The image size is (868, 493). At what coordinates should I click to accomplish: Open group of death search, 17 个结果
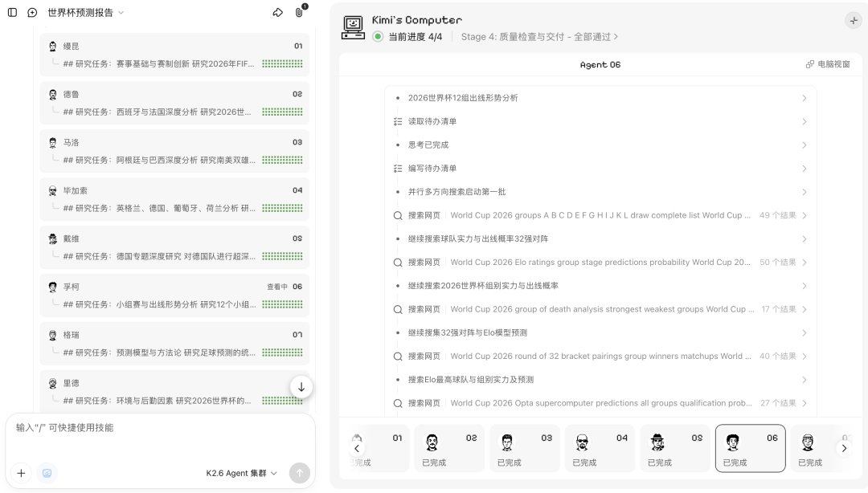click(x=600, y=309)
